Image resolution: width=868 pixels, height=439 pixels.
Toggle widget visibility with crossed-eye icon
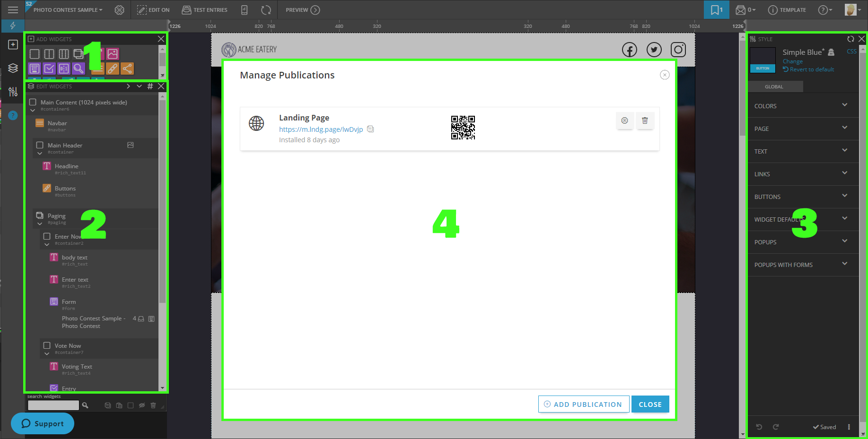click(x=142, y=405)
